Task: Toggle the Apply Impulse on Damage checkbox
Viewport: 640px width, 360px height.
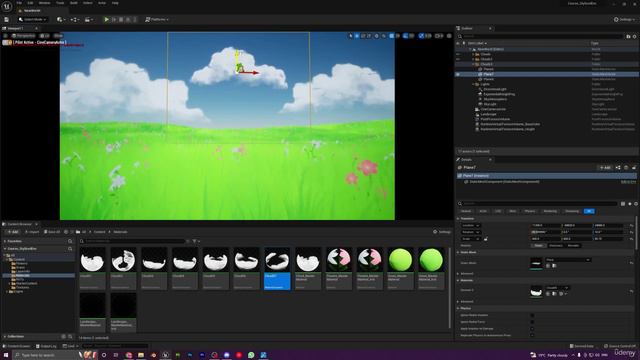Action: [532, 329]
